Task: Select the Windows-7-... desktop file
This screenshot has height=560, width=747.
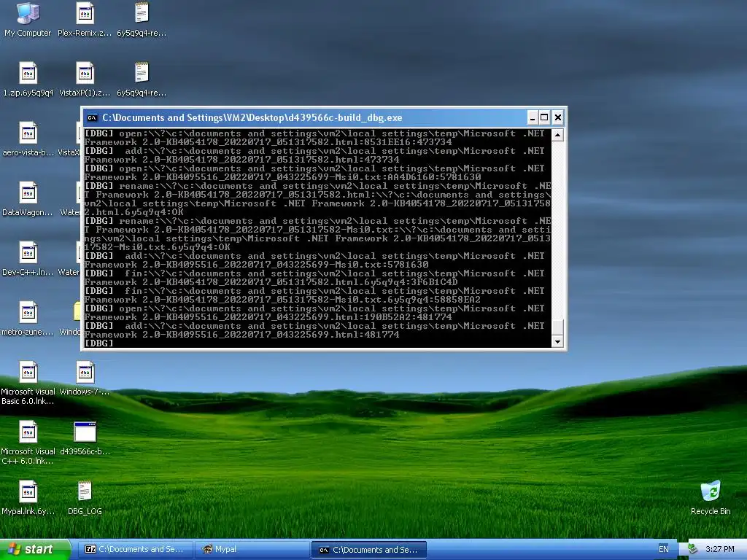Action: (x=85, y=378)
